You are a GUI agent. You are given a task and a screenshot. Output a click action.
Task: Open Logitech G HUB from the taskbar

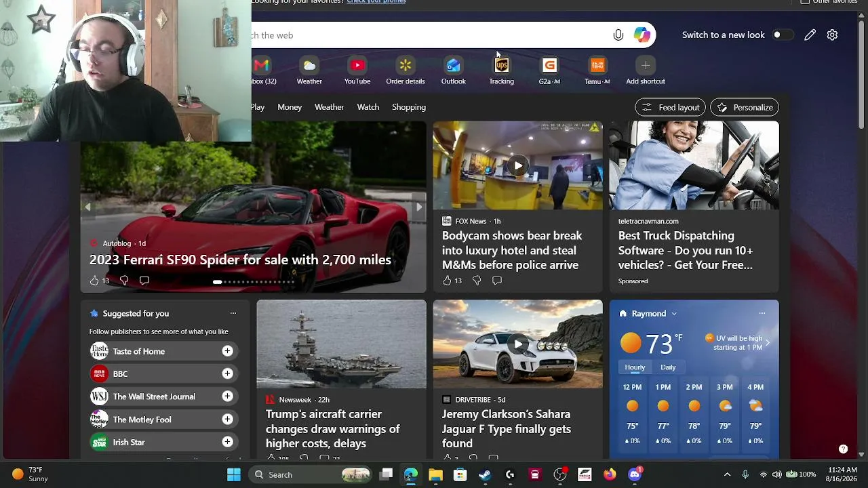coord(510,474)
